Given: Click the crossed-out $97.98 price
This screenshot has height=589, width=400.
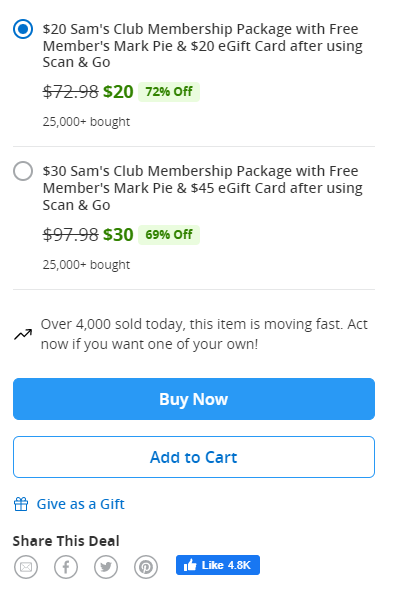Looking at the screenshot, I should click(x=71, y=235).
